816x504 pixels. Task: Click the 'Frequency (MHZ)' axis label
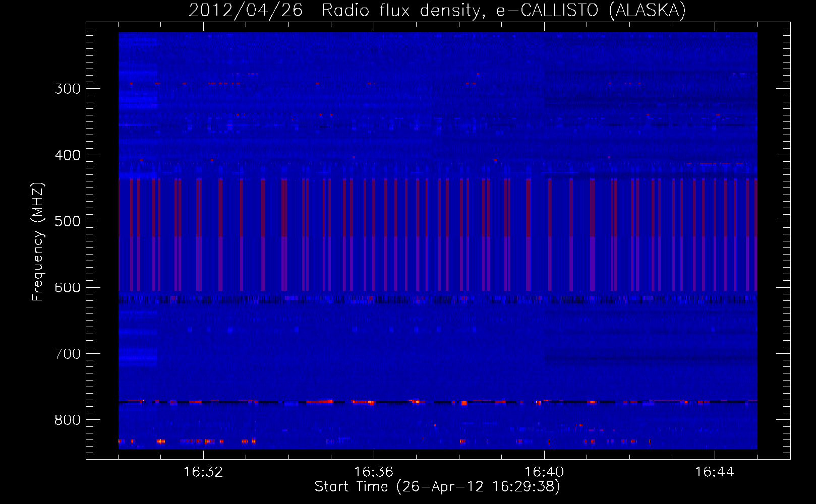(x=38, y=241)
